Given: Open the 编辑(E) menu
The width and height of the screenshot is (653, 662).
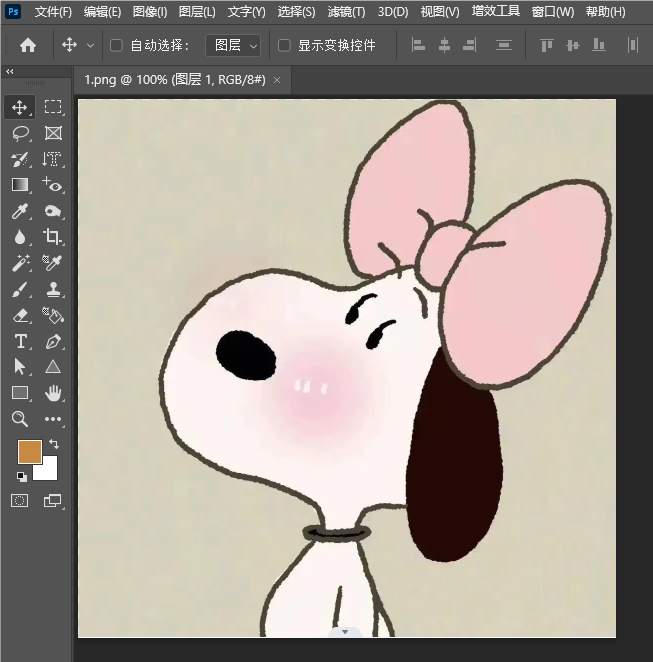Looking at the screenshot, I should [102, 12].
